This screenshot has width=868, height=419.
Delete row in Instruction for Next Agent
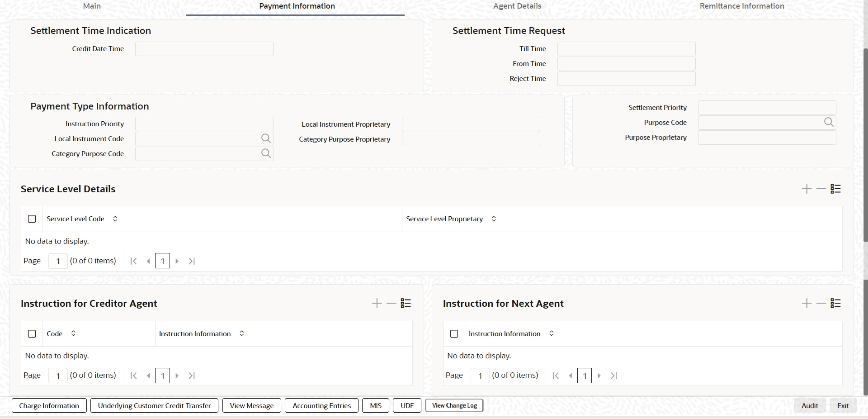(821, 303)
